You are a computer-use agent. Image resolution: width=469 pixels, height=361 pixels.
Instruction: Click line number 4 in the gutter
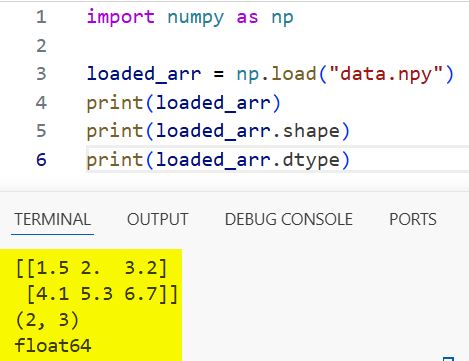click(x=41, y=102)
